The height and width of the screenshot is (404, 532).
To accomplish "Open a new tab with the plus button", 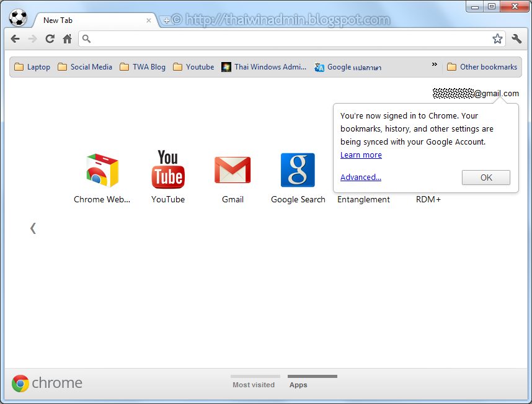I will click(x=166, y=20).
